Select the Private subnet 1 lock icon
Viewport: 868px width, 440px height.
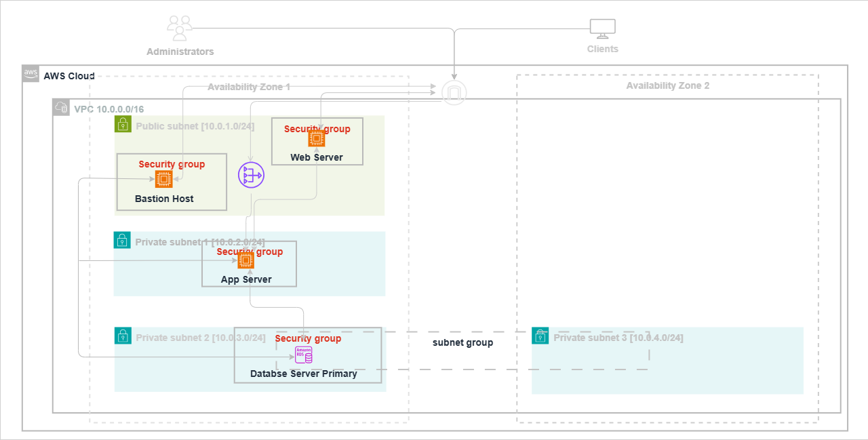tap(122, 240)
